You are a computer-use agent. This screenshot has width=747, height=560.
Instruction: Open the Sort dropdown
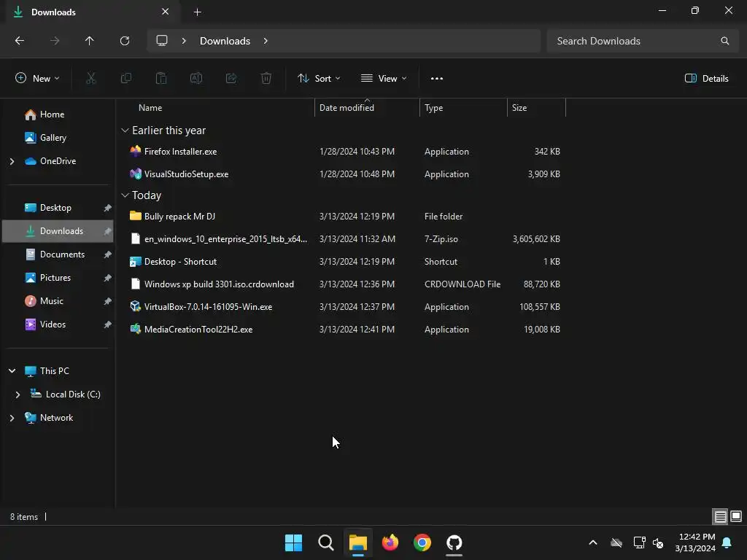319,79
